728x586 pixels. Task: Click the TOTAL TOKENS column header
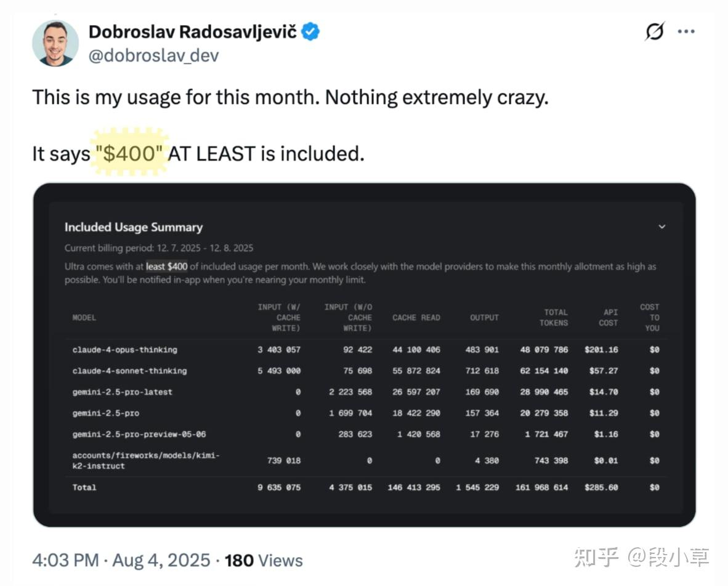coord(556,318)
